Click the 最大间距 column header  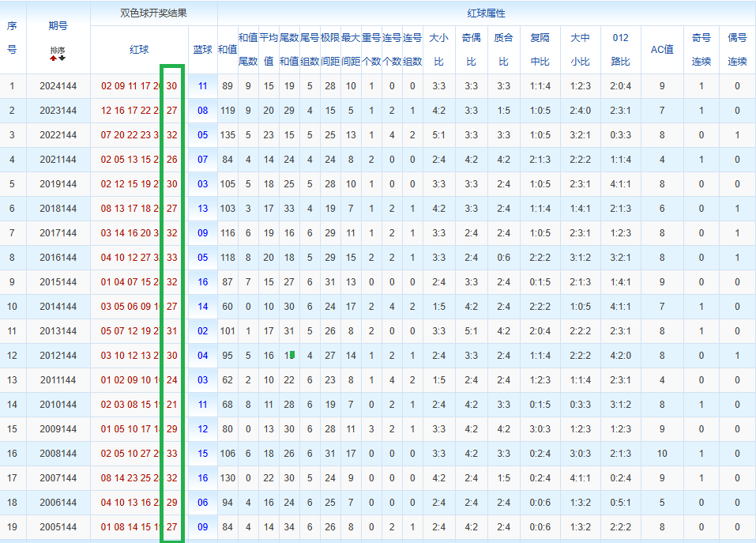click(x=351, y=50)
